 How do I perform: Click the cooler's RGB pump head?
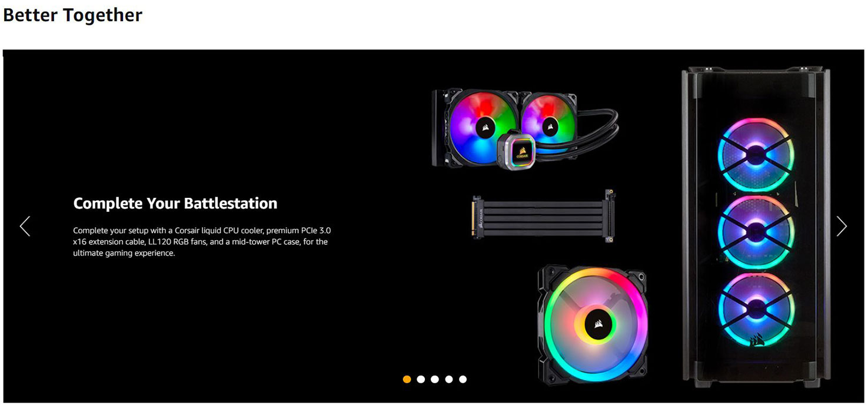pyautogui.click(x=517, y=150)
